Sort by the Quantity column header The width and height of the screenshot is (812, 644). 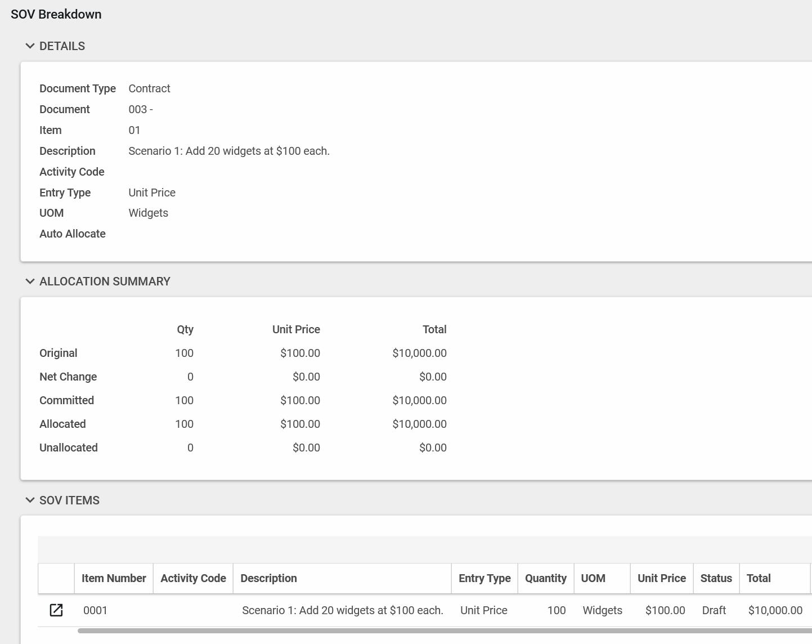[x=545, y=578]
